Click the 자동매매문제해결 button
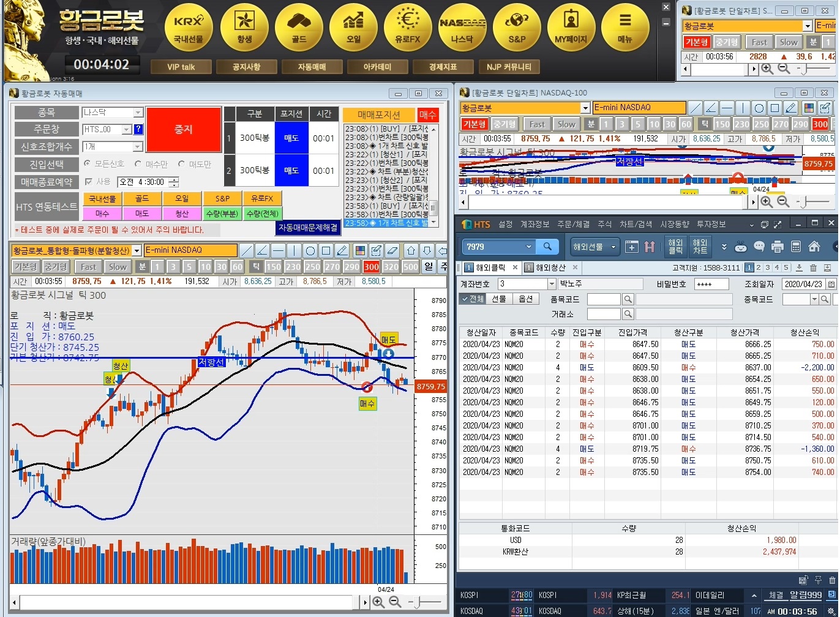 click(308, 228)
